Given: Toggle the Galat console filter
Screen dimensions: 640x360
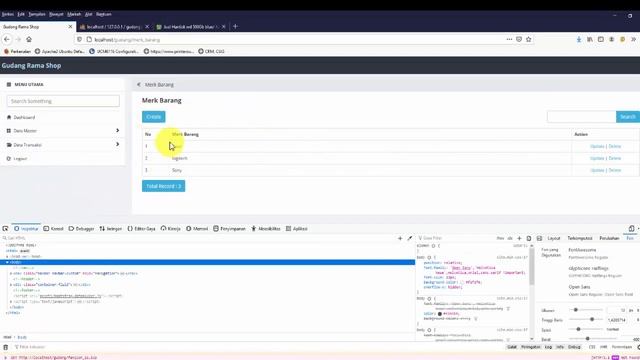Looking at the screenshot, I should tap(512, 347).
